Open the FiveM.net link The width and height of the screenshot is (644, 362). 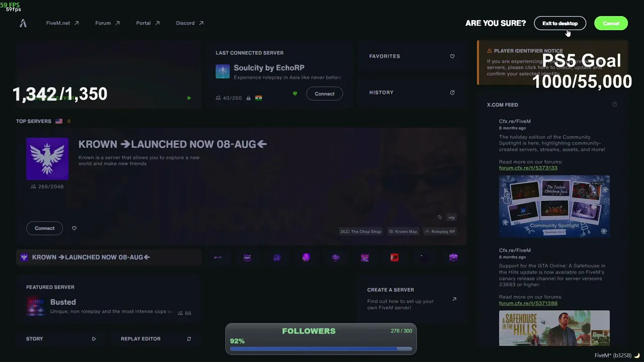(x=62, y=23)
